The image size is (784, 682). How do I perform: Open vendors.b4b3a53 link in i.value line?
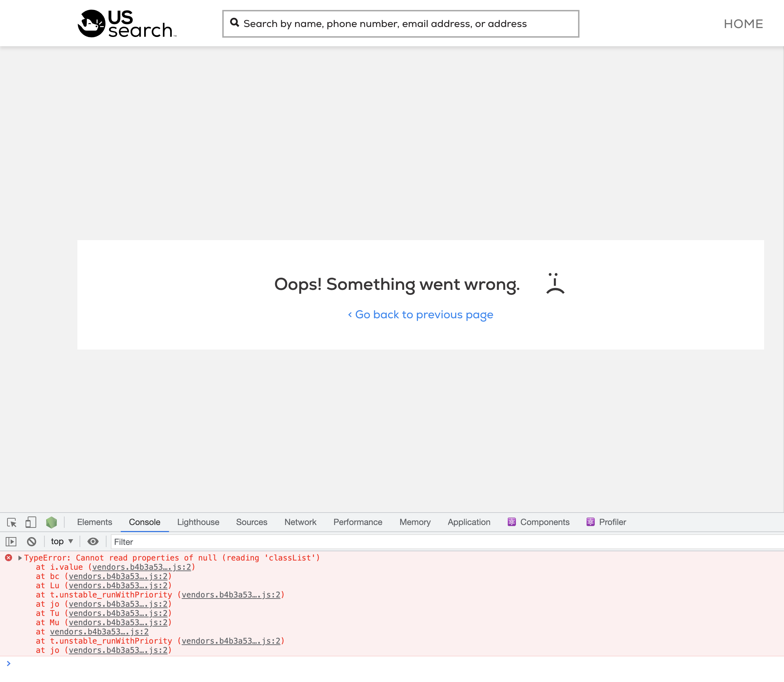point(142,567)
